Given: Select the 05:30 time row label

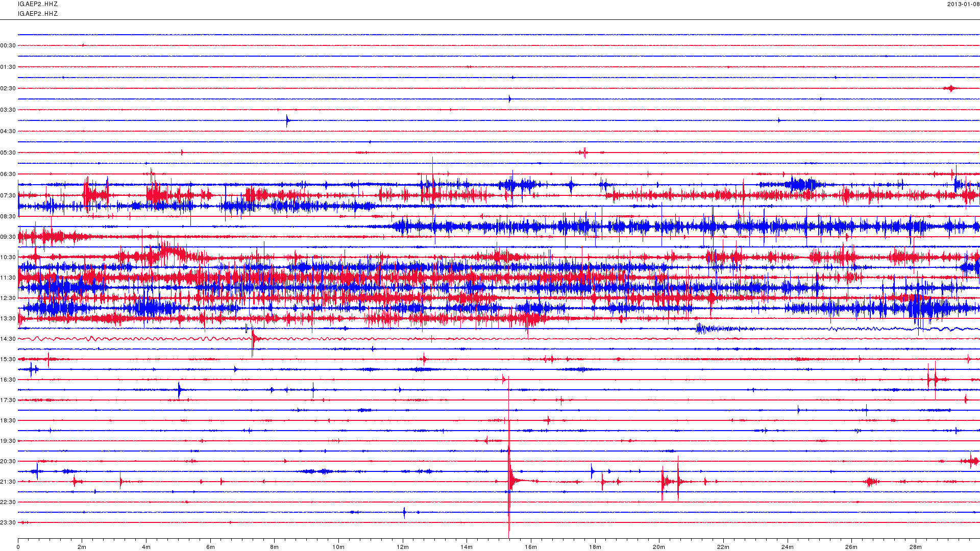Looking at the screenshot, I should click(8, 153).
